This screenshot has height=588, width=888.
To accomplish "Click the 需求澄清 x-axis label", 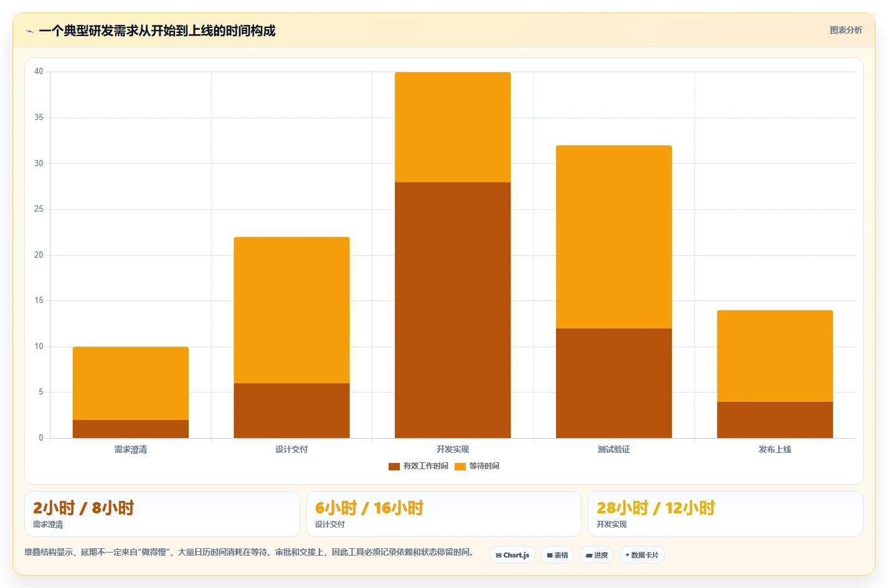I will tap(131, 449).
